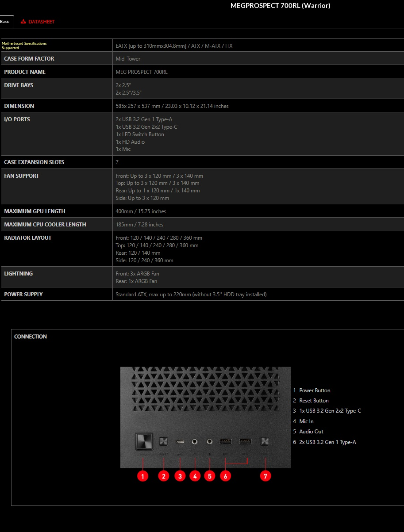Screen dimensions: 404x532
Task: Select the '1x Mic' line
Action: pyautogui.click(x=123, y=149)
